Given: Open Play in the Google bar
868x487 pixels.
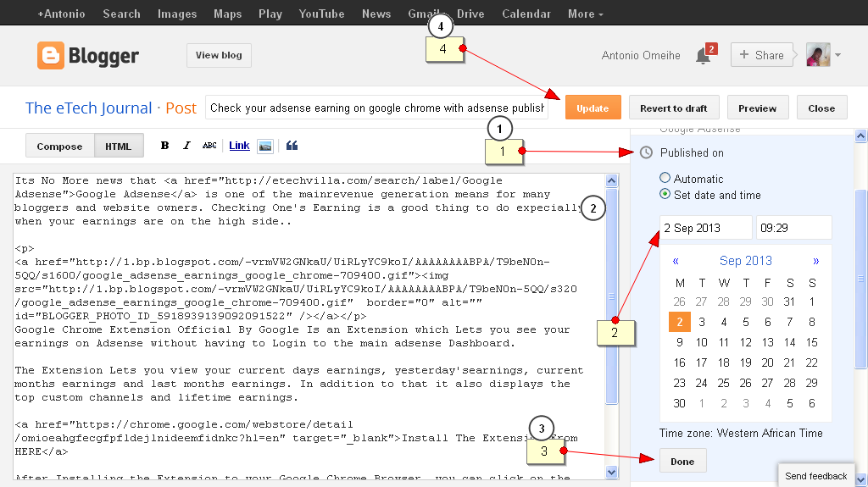Looking at the screenshot, I should 270,14.
